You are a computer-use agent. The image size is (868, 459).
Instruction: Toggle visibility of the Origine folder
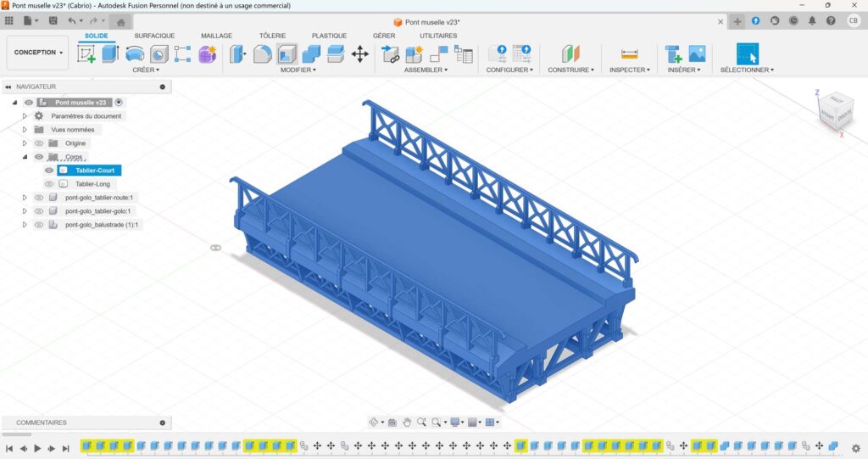click(39, 143)
